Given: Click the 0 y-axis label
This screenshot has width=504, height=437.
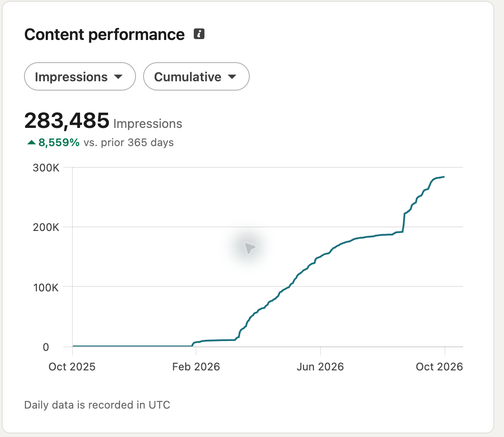Looking at the screenshot, I should pyautogui.click(x=46, y=347).
